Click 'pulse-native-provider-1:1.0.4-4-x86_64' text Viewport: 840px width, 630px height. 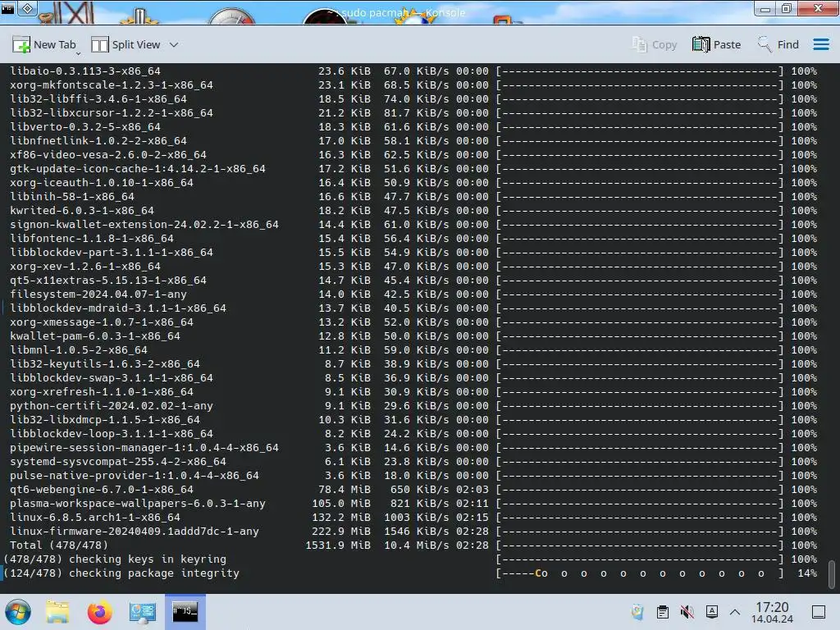click(135, 475)
